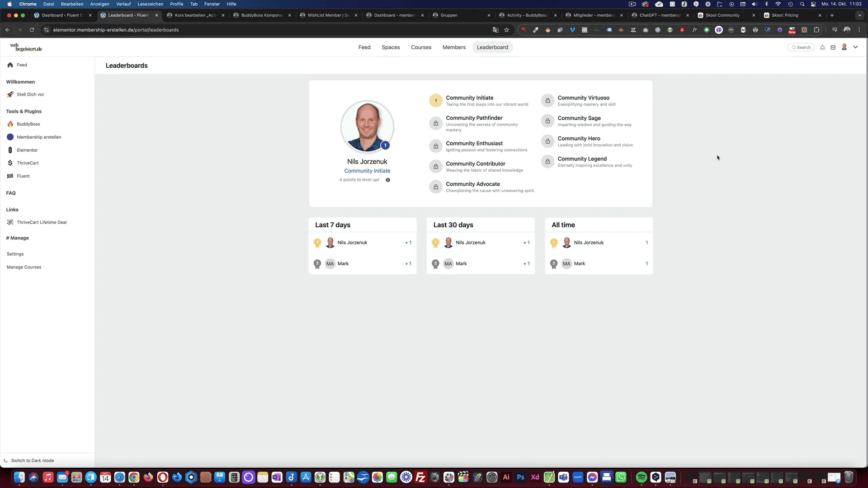Click the BuddyBoss icon in sidebar

pyautogui.click(x=10, y=124)
